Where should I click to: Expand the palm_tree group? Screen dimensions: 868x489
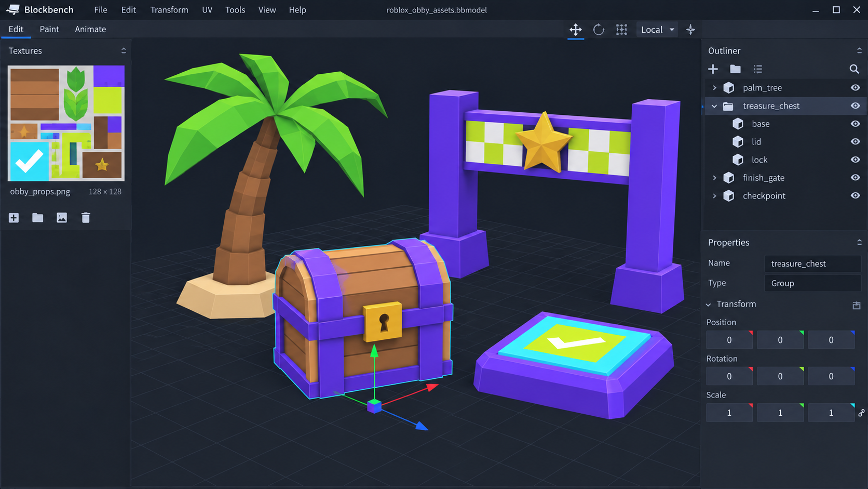coord(714,88)
